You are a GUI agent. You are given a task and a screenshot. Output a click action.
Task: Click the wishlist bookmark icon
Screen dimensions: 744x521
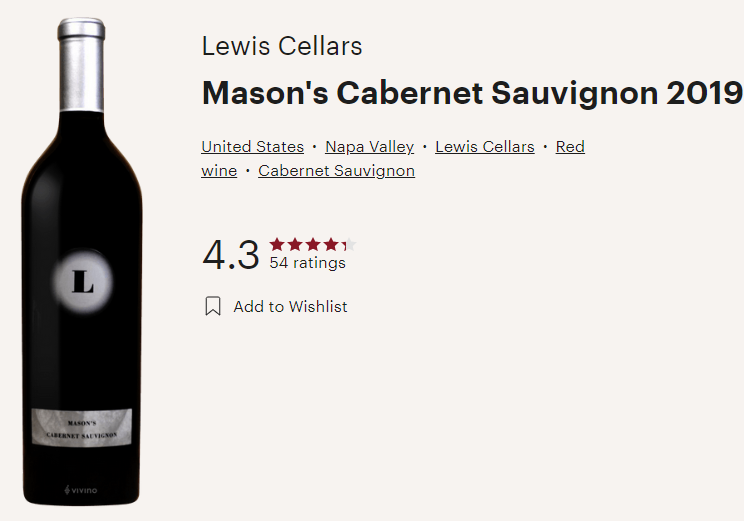(x=213, y=306)
